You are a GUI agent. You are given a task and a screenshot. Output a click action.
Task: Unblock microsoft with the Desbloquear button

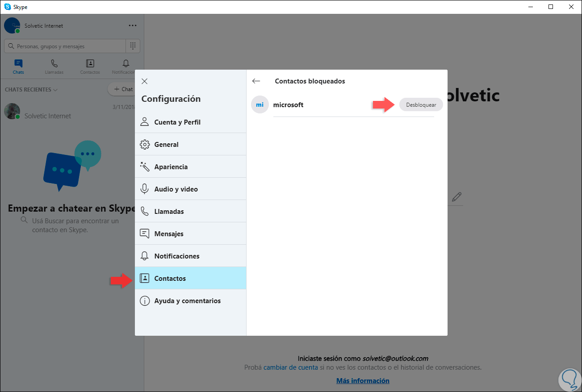tap(421, 105)
